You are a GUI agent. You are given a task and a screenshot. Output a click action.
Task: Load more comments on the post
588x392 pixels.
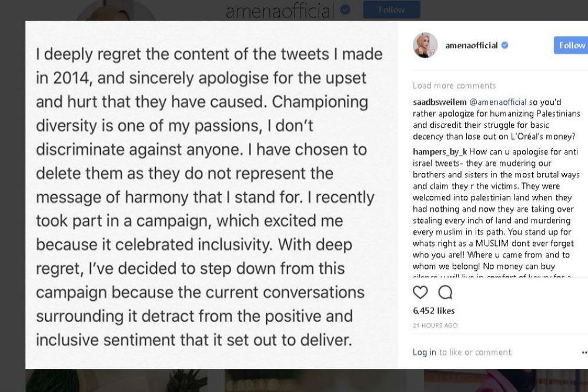point(454,85)
